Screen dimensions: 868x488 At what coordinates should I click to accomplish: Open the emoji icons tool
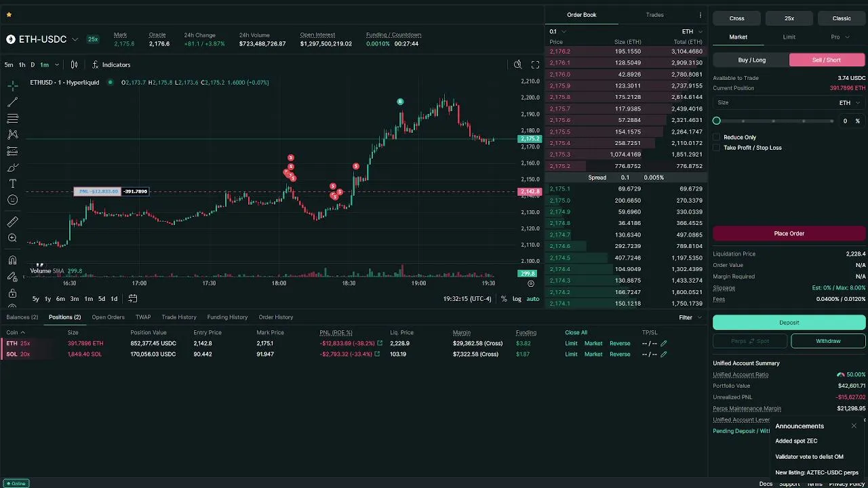(12, 200)
